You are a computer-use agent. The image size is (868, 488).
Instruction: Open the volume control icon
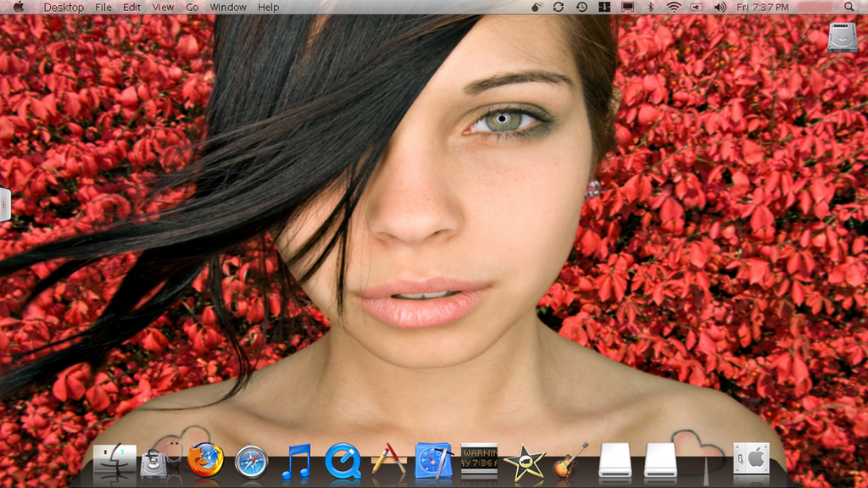pos(721,7)
